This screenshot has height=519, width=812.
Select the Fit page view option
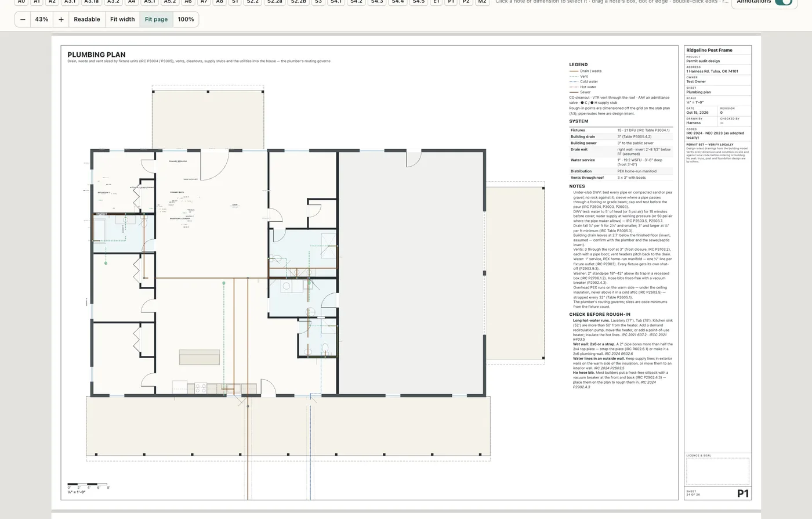[156, 19]
